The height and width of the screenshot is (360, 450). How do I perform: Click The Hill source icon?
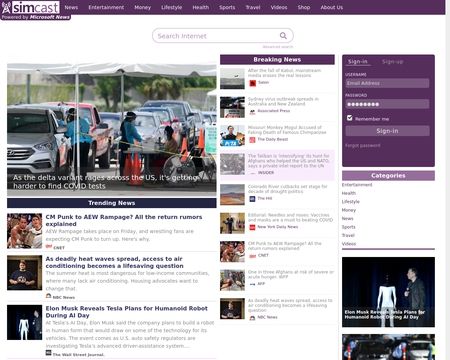click(x=253, y=199)
